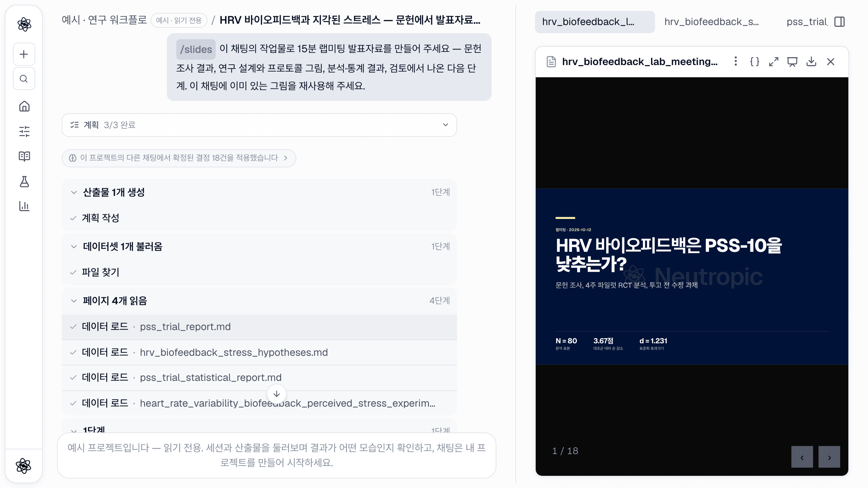The width and height of the screenshot is (868, 488).
Task: Go to next slide
Action: pyautogui.click(x=829, y=457)
